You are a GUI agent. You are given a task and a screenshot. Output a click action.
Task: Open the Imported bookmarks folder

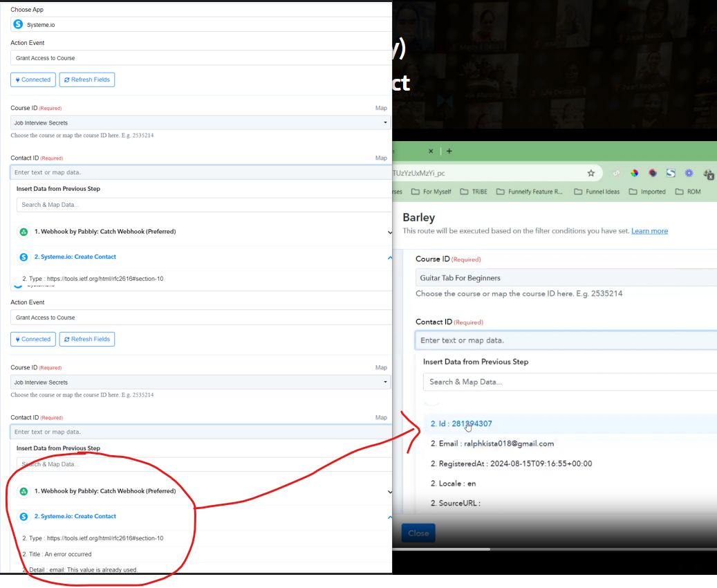click(647, 192)
